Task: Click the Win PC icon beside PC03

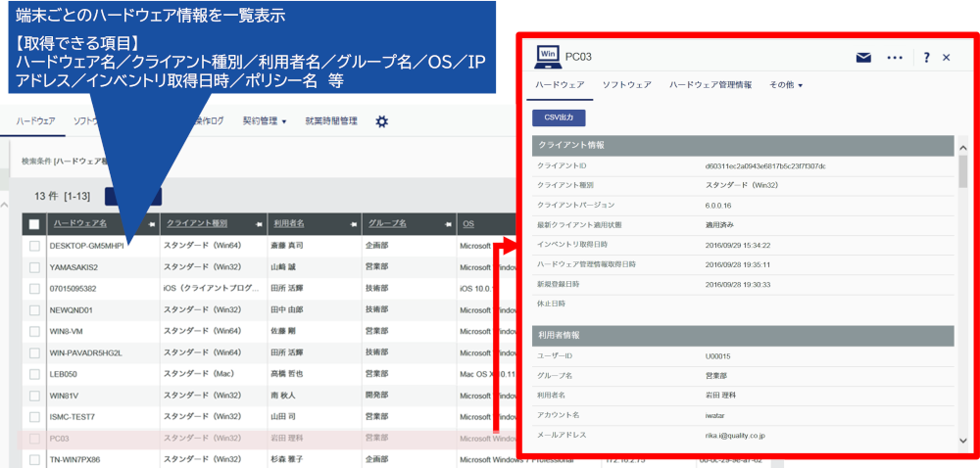Action: click(x=548, y=56)
